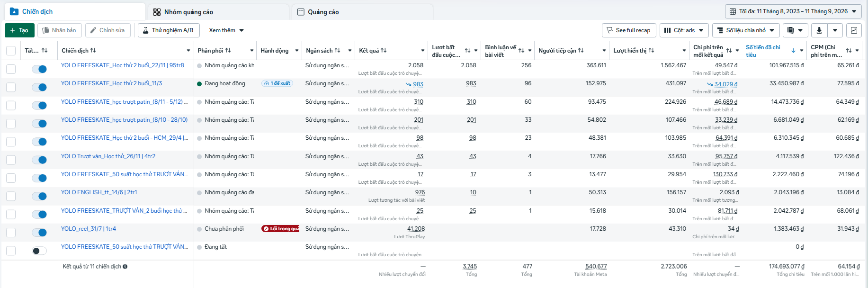This screenshot has width=868, height=288.
Task: Click sort arrows on Kết quả column
Action: pos(384,50)
